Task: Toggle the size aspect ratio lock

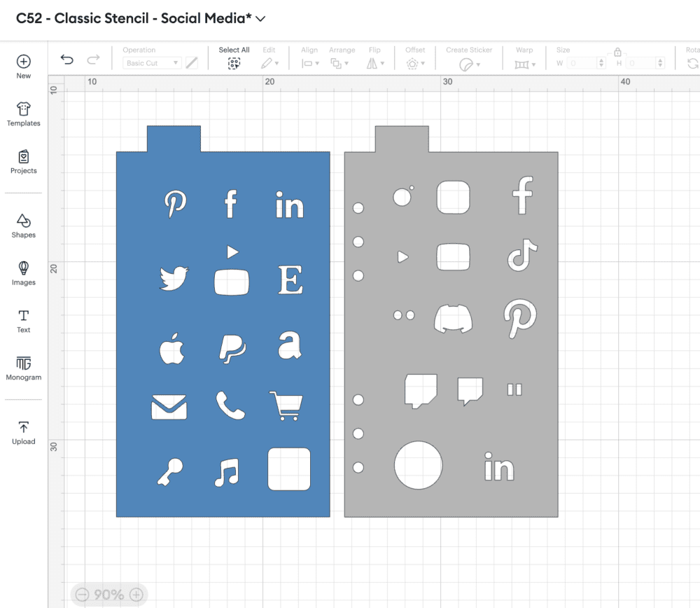Action: [617, 52]
